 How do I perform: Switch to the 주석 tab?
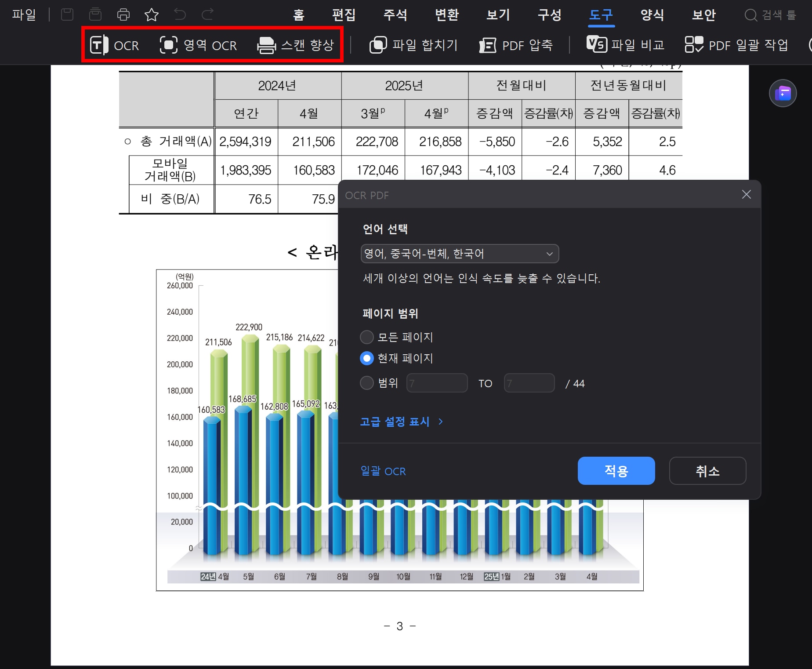395,15
